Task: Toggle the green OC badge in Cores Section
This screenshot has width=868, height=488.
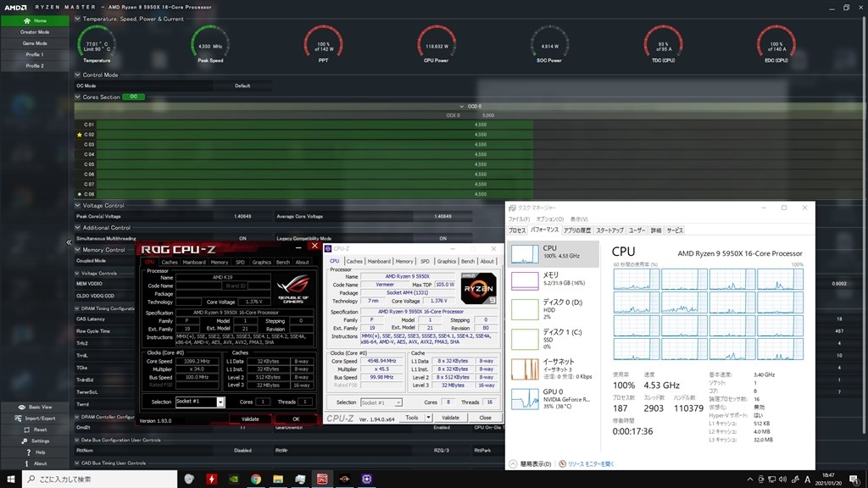Action: click(133, 97)
